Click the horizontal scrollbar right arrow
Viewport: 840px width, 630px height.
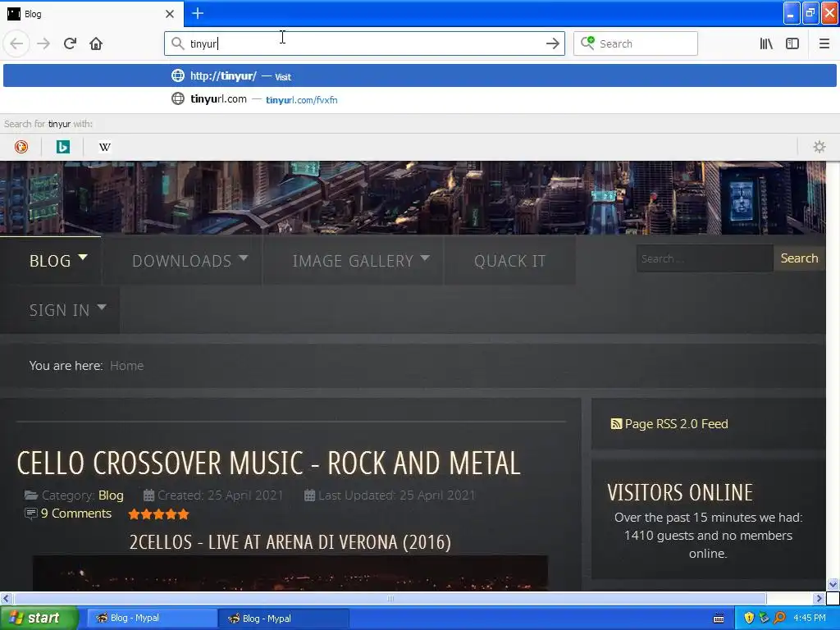pyautogui.click(x=819, y=598)
